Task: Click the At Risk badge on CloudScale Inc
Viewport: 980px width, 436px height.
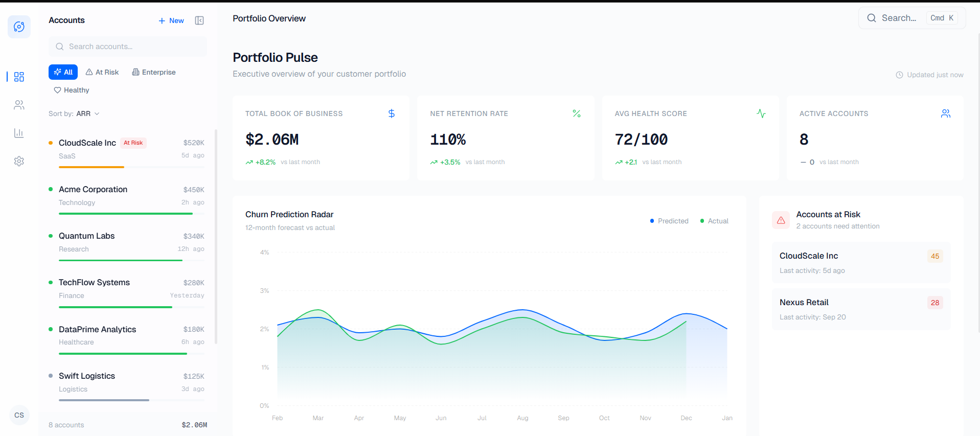Action: tap(133, 143)
